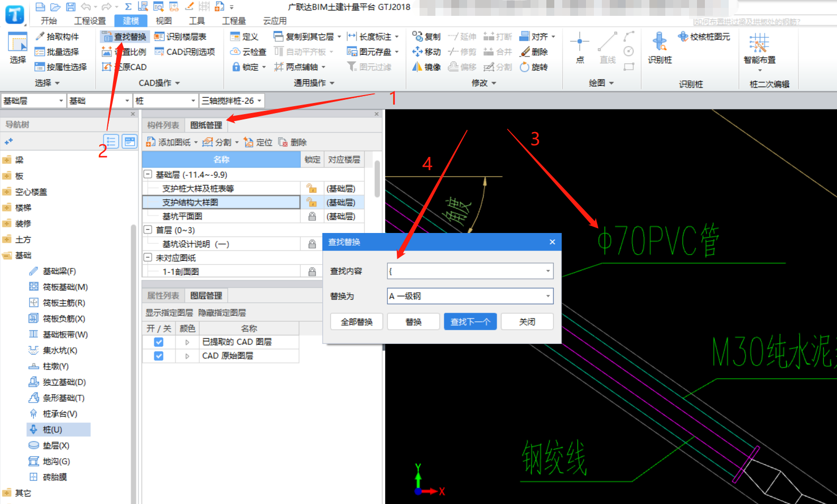Click 删除 in the drawing management toolbar
The height and width of the screenshot is (504, 837).
(293, 142)
